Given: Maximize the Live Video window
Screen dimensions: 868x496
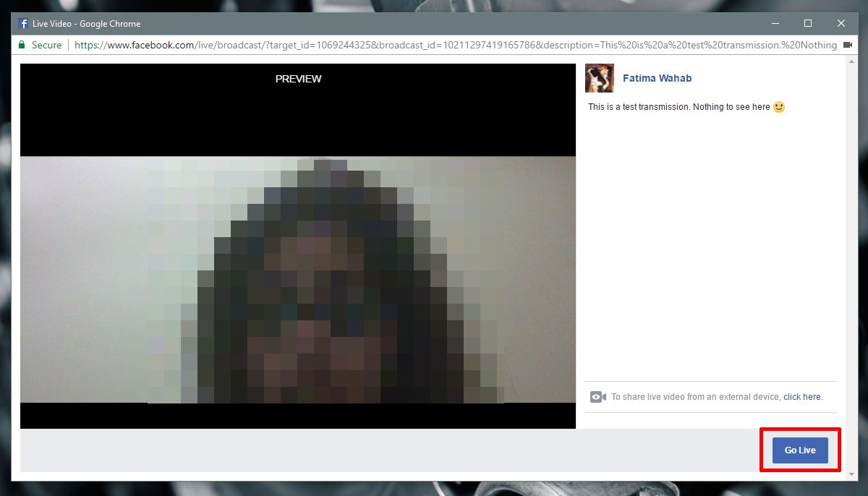Looking at the screenshot, I should (808, 23).
